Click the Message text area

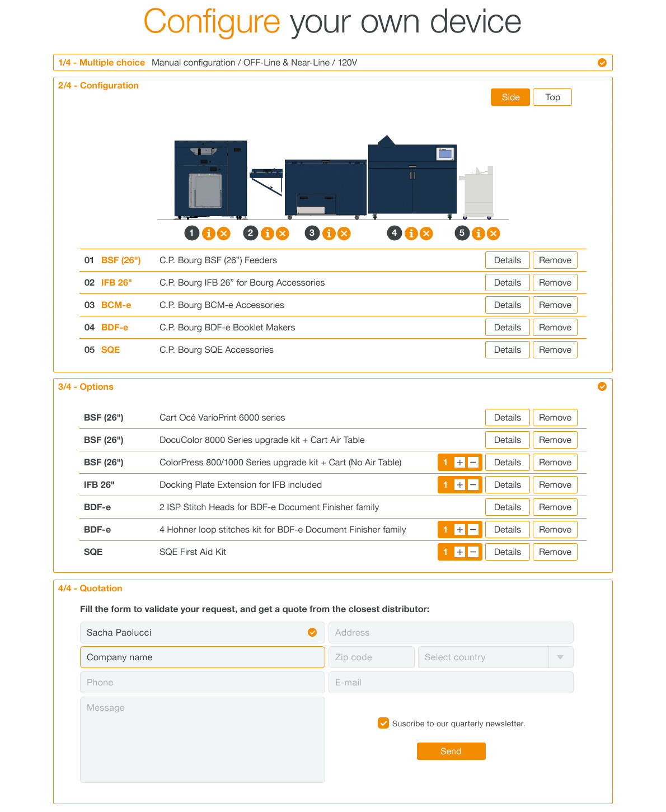coord(203,740)
